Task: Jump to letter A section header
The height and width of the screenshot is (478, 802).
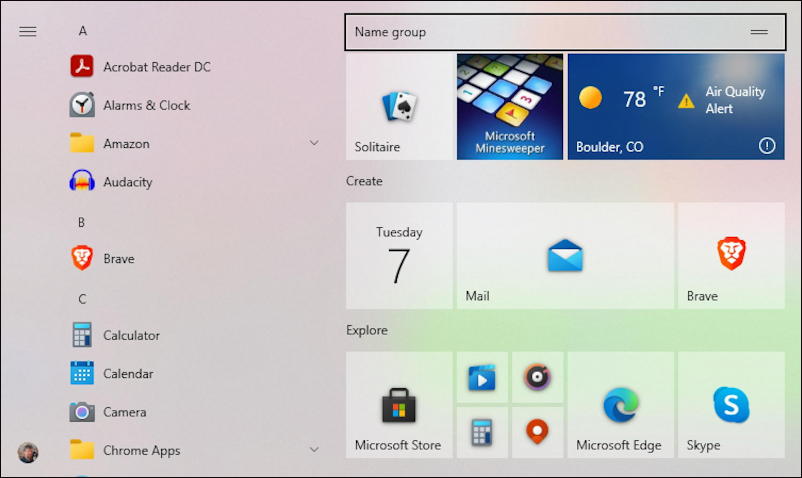Action: tap(83, 31)
